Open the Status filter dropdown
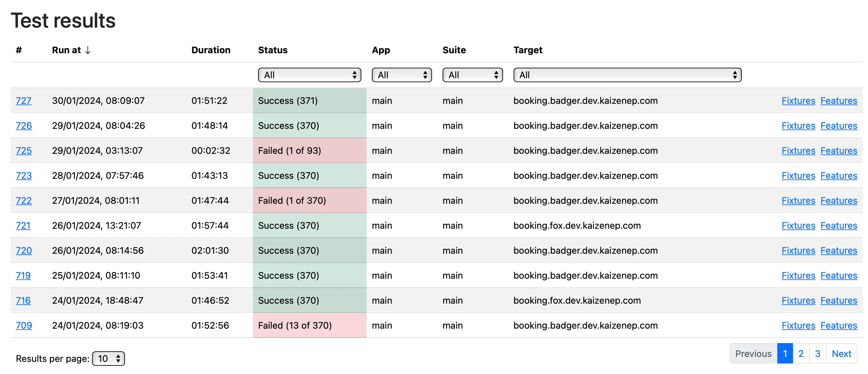This screenshot has width=868, height=374. 309,75
